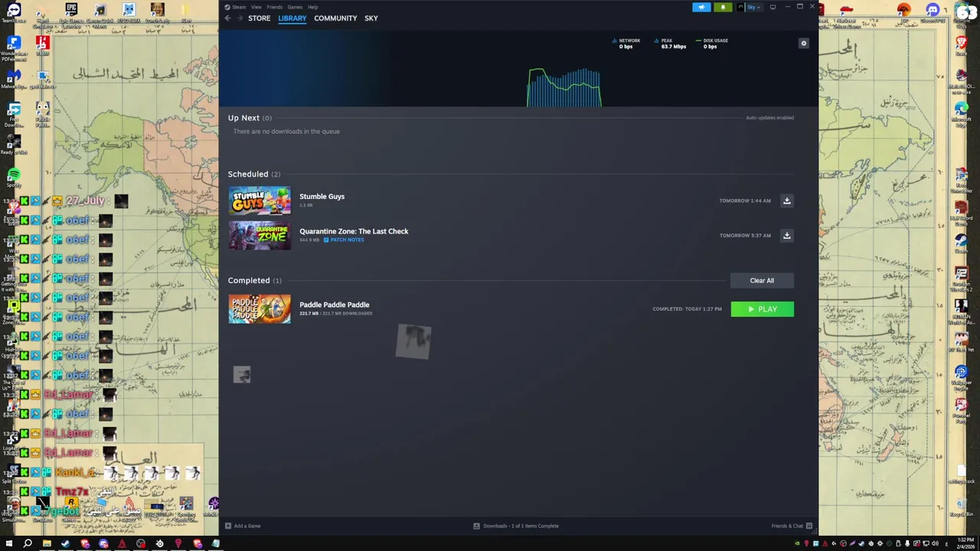Open Quarantine Zone game thumbnail

coord(260,236)
